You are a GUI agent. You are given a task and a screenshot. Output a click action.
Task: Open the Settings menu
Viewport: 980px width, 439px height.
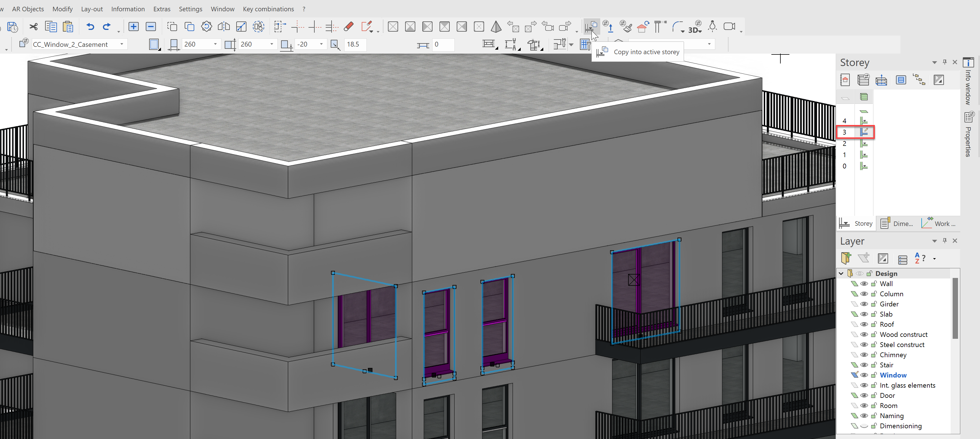[x=191, y=9]
